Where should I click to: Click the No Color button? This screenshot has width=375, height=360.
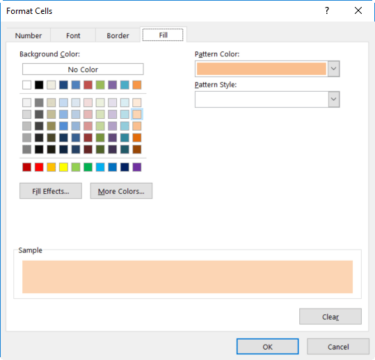[x=83, y=69]
